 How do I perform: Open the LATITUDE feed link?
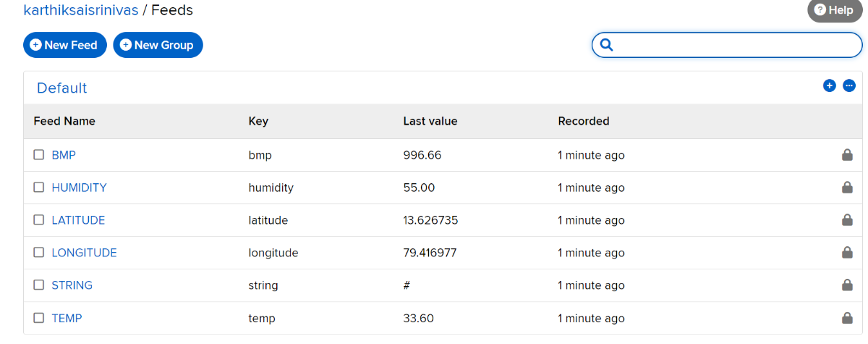[x=78, y=220]
